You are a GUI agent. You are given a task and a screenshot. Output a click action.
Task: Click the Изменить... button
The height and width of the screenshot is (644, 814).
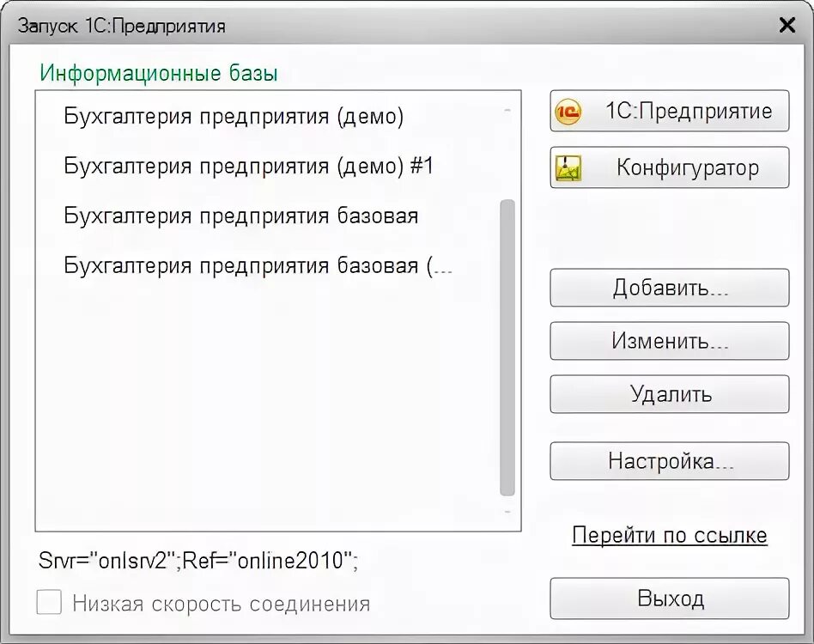[669, 341]
